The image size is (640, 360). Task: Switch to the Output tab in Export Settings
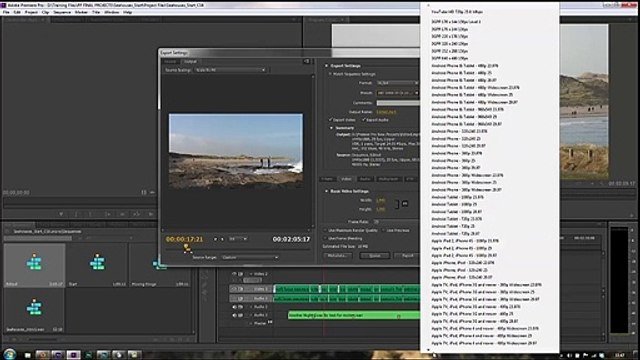tap(190, 62)
